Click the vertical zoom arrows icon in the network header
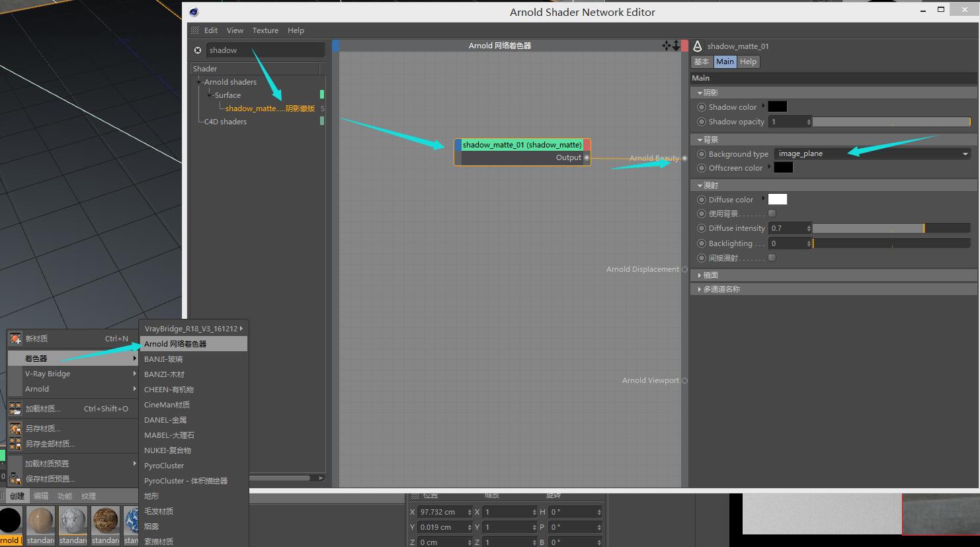This screenshot has width=980, height=547. tap(675, 46)
